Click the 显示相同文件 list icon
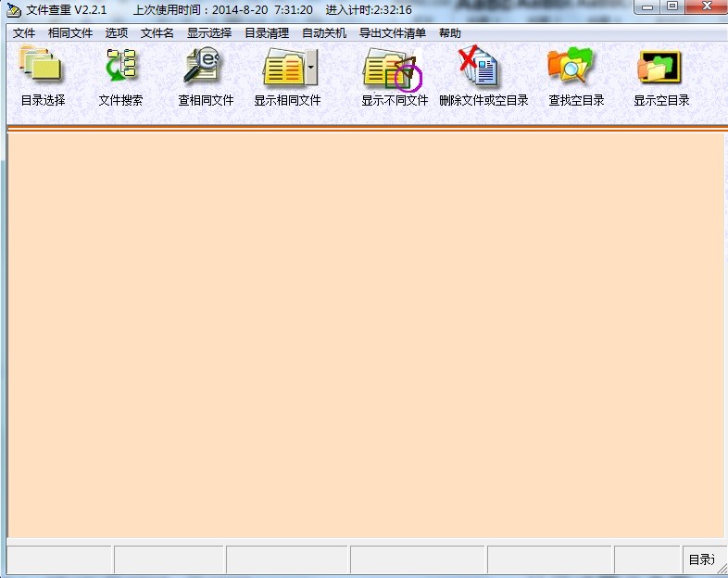Image resolution: width=728 pixels, height=578 pixels. (x=283, y=68)
